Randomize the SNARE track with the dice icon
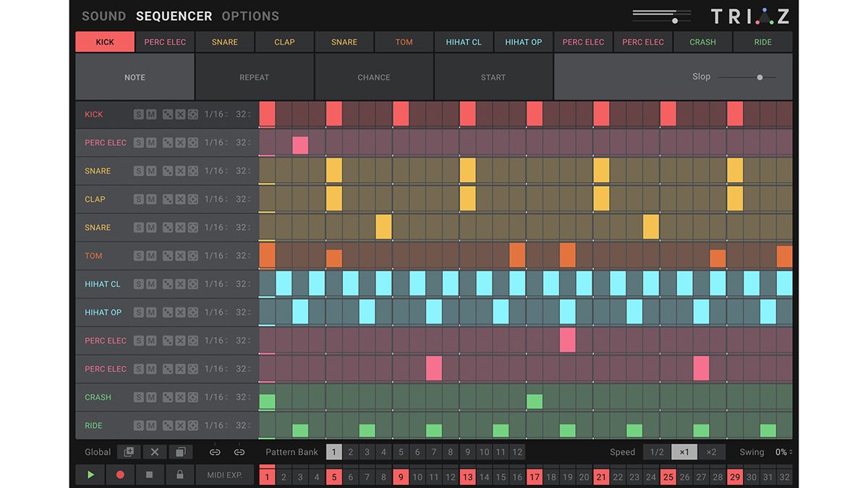 coord(168,171)
